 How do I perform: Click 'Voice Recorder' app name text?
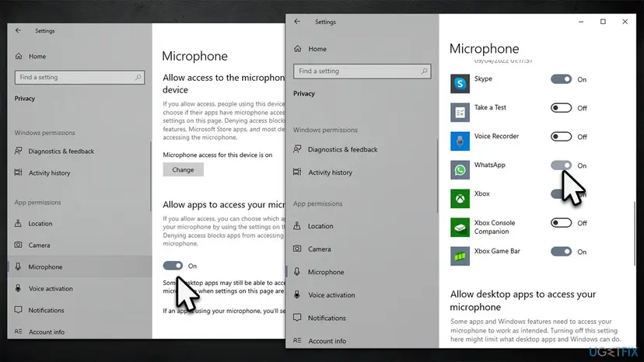tap(496, 136)
